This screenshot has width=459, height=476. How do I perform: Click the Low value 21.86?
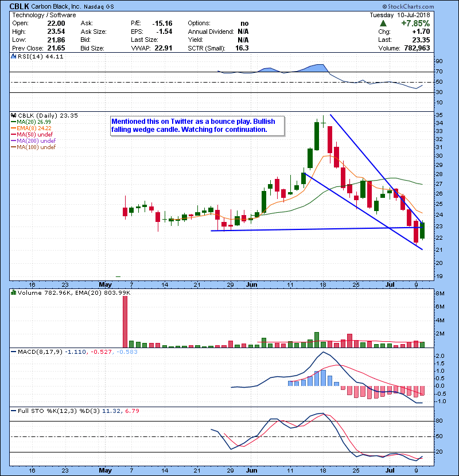point(56,40)
